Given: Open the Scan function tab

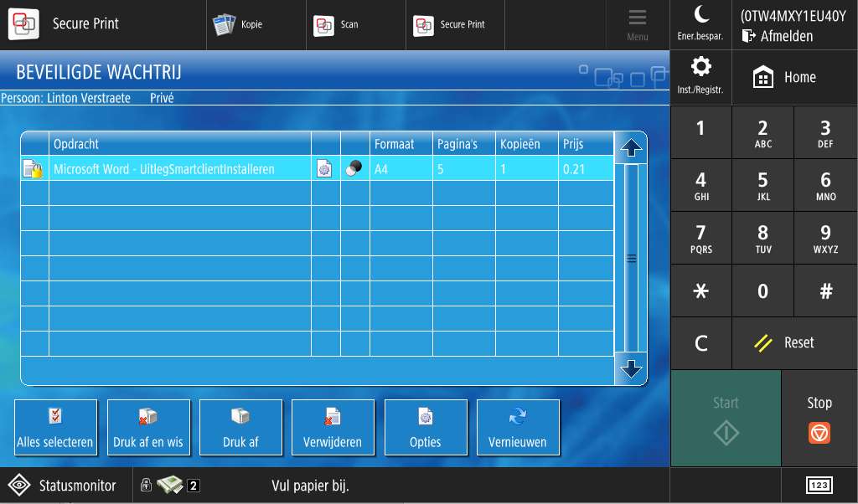Looking at the screenshot, I should pos(355,24).
